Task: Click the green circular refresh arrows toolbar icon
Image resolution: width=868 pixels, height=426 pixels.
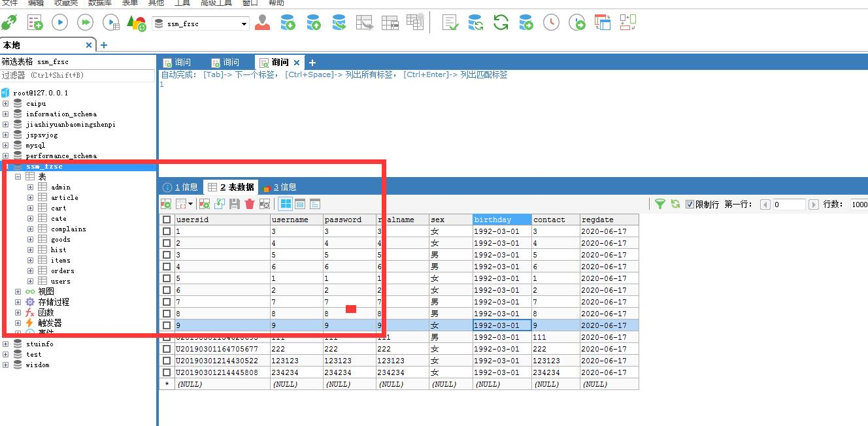Action: [501, 24]
